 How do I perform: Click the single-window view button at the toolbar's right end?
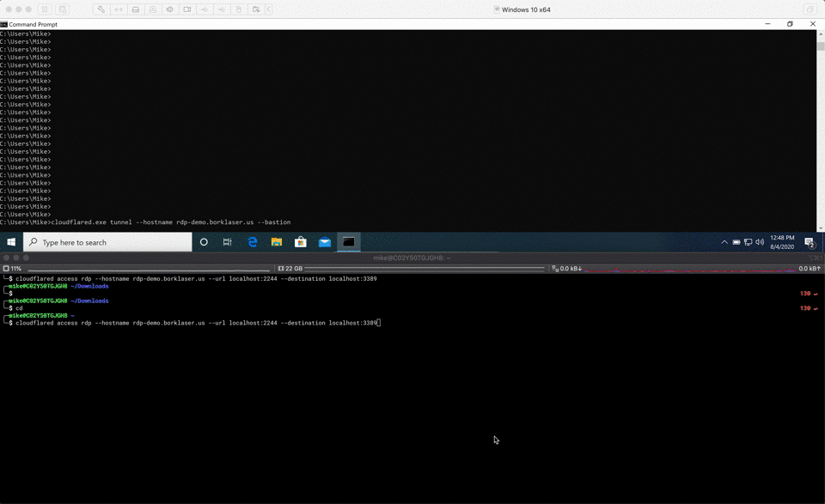pyautogui.click(x=810, y=9)
